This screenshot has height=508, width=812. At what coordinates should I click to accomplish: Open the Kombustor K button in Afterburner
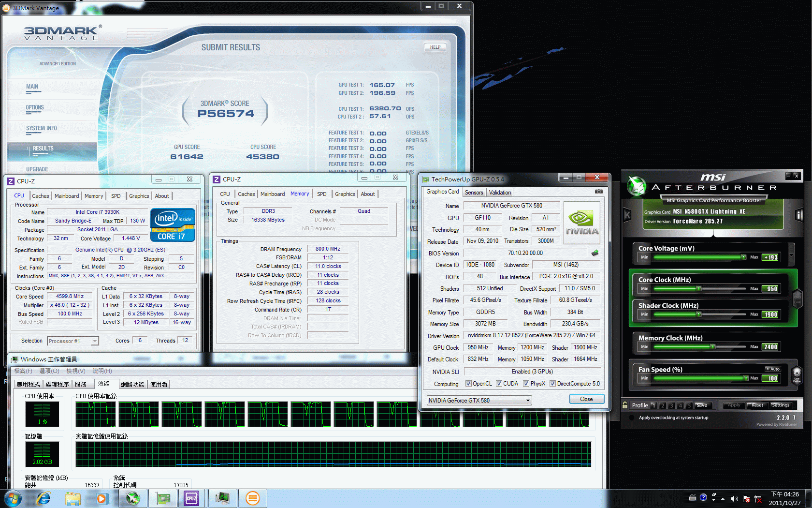tap(627, 215)
